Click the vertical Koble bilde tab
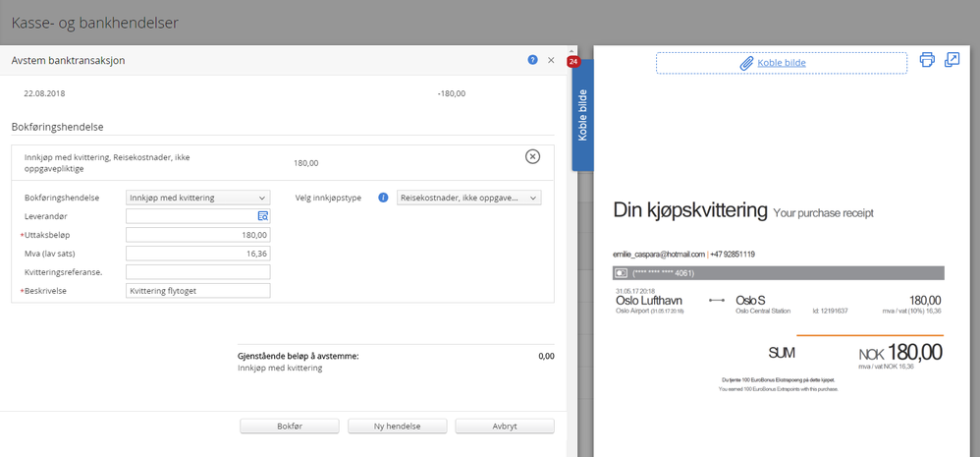 pos(582,115)
